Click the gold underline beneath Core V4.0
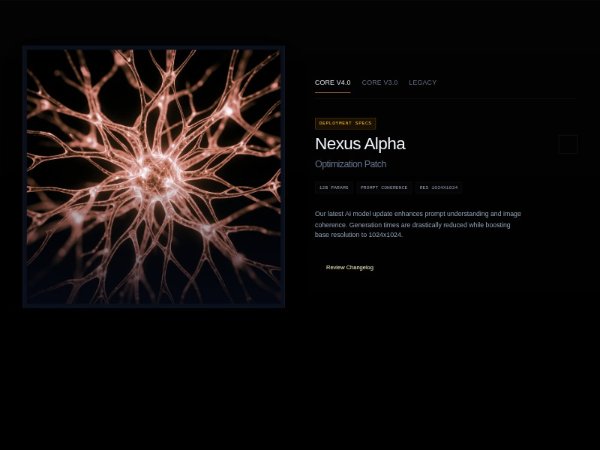 (x=332, y=92)
